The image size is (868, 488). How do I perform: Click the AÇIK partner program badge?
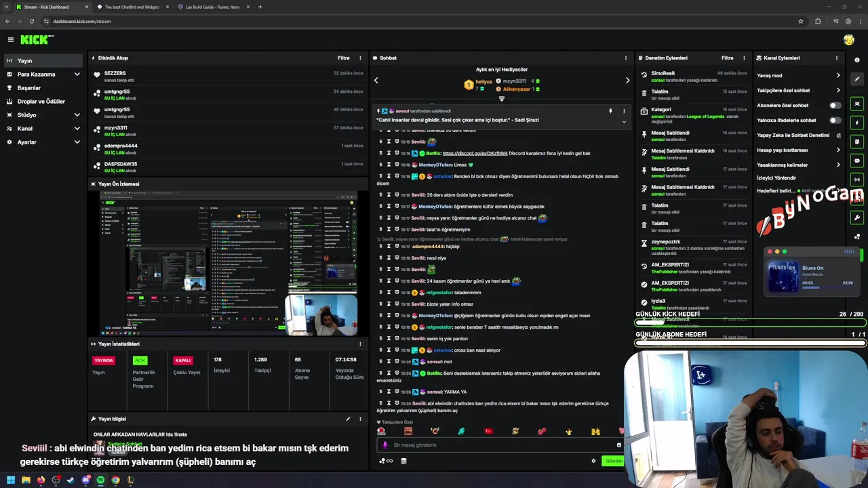click(140, 361)
